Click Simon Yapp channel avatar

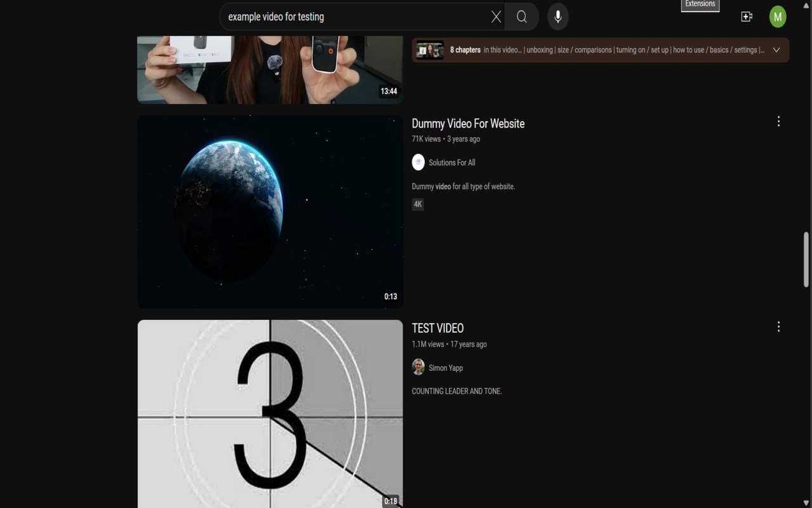418,367
